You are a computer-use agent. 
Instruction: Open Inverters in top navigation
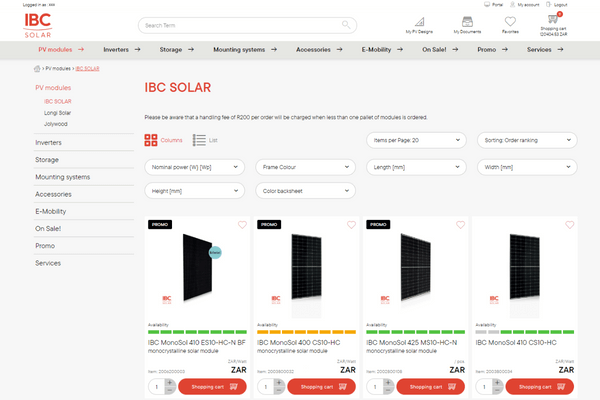tap(122, 49)
